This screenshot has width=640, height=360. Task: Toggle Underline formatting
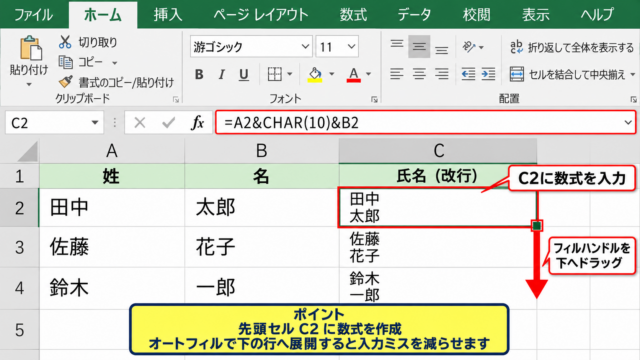pyautogui.click(x=244, y=74)
